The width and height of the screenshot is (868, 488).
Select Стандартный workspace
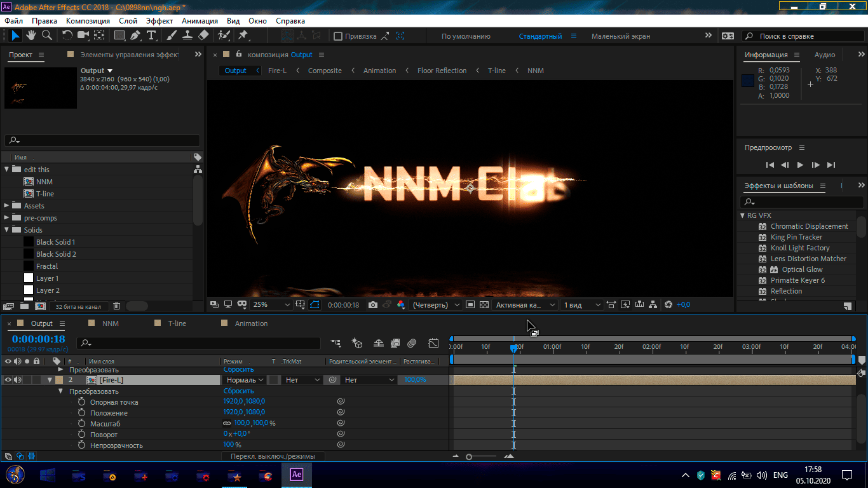click(x=540, y=36)
